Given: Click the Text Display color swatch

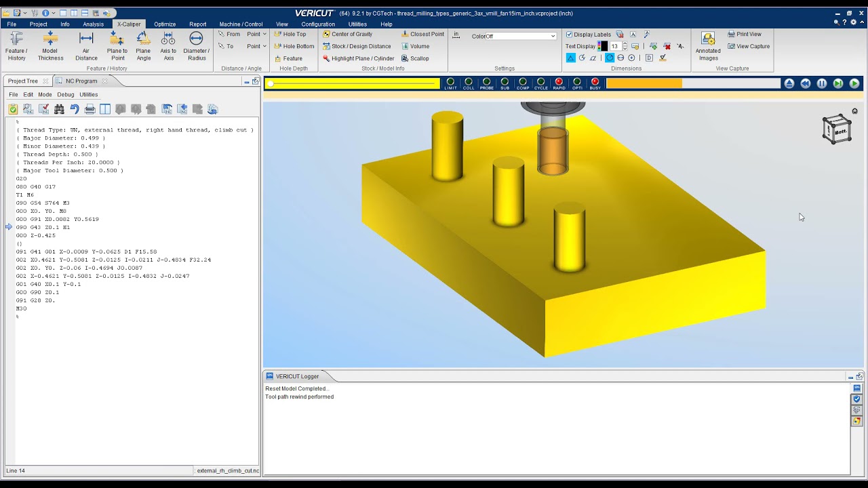Looking at the screenshot, I should click(x=603, y=46).
